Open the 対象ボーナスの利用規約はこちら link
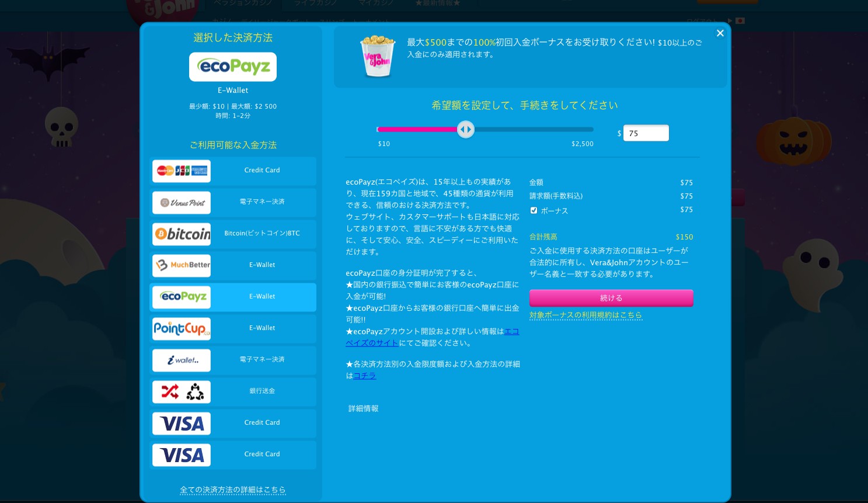Image resolution: width=868 pixels, height=503 pixels. point(585,315)
